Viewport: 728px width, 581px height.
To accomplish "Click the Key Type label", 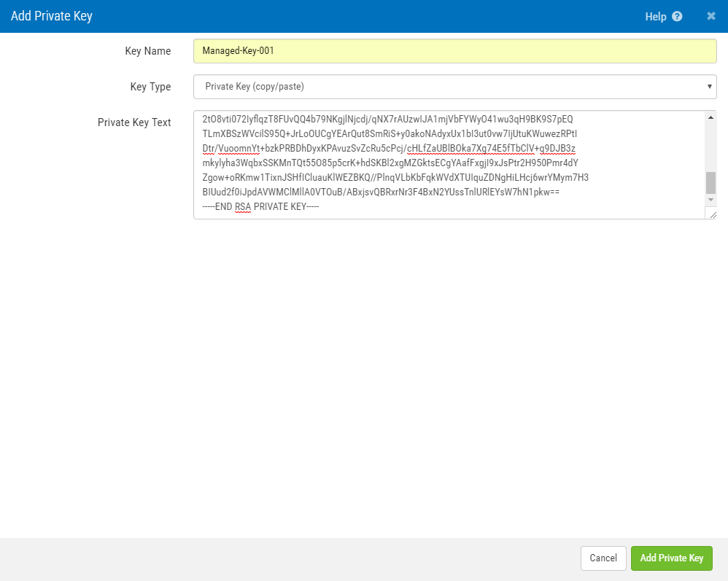I will pyautogui.click(x=151, y=86).
